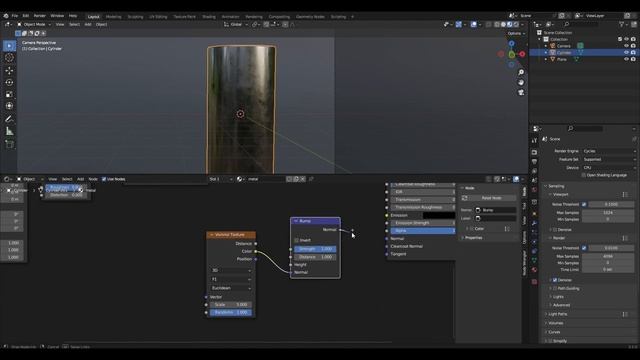
Task: Click the red X axis on the navigation gizmo
Action: point(522,54)
